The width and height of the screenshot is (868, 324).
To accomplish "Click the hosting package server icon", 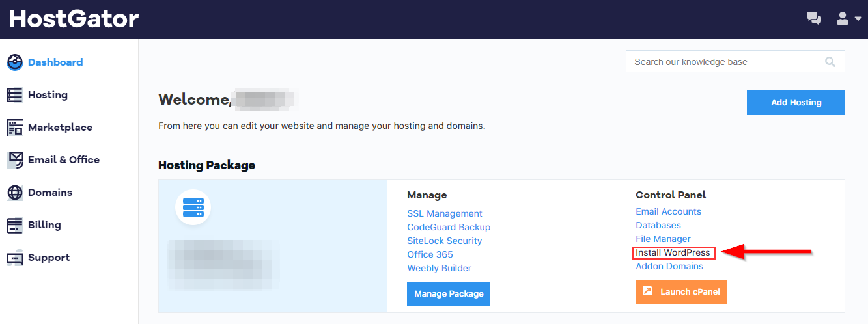I will click(193, 208).
